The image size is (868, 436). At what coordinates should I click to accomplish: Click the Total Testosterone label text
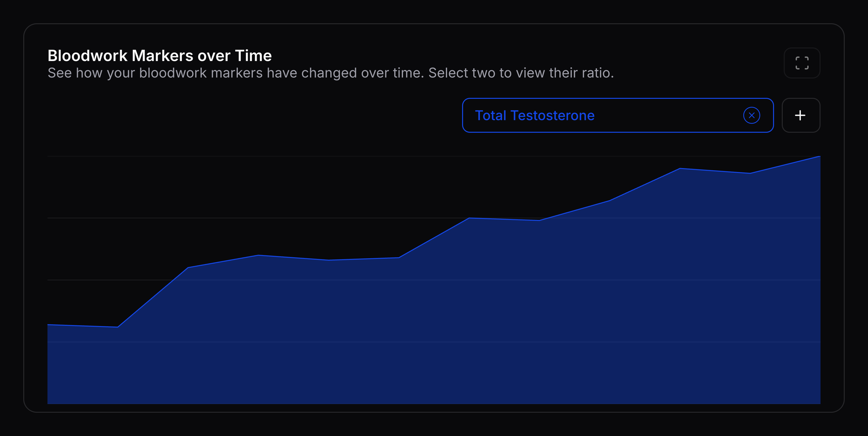(535, 116)
